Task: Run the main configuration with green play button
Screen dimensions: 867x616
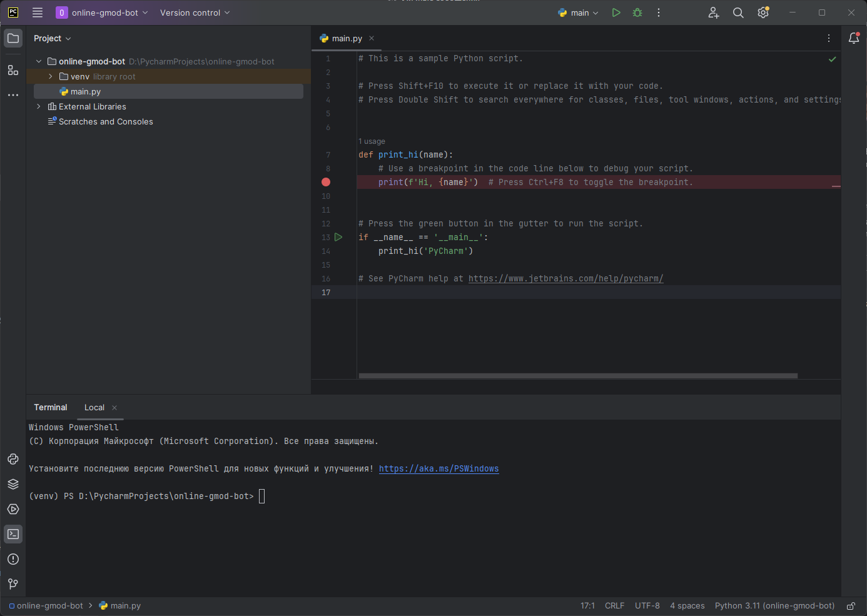Action: coord(616,13)
